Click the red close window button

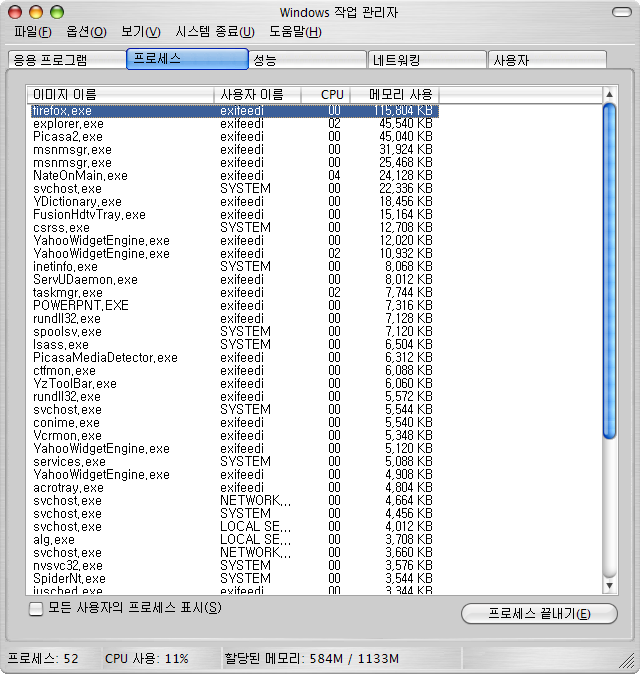coord(15,12)
